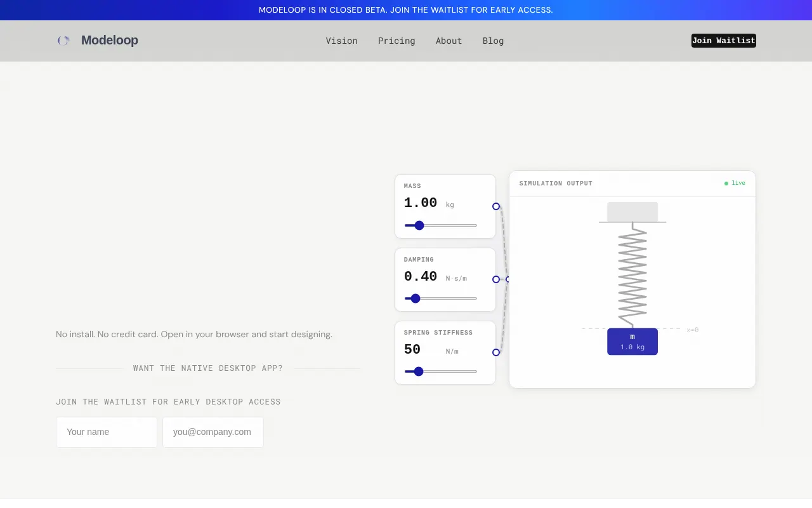Click the blue mass block
This screenshot has height=508, width=812.
pos(632,342)
